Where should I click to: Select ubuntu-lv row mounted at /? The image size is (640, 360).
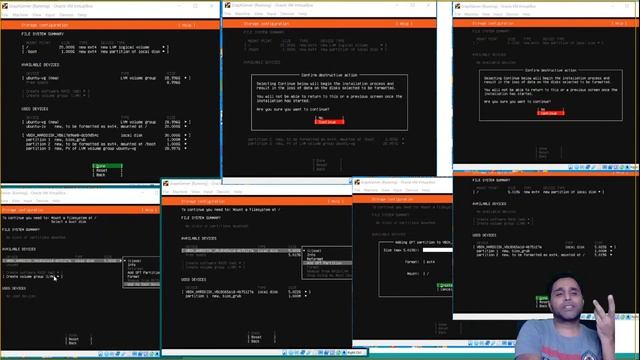pyautogui.click(x=106, y=127)
